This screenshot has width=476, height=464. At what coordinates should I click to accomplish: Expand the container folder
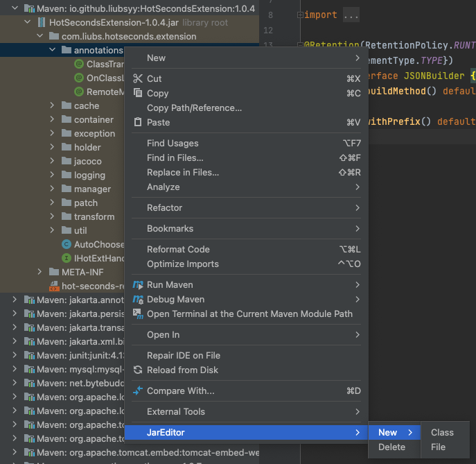tap(52, 119)
